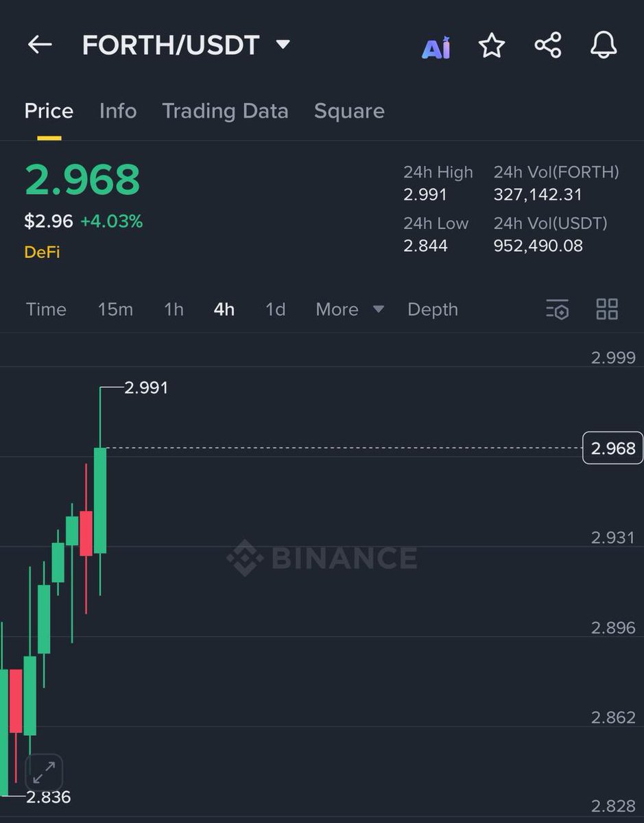
Task: Open the Square tab
Action: (349, 111)
